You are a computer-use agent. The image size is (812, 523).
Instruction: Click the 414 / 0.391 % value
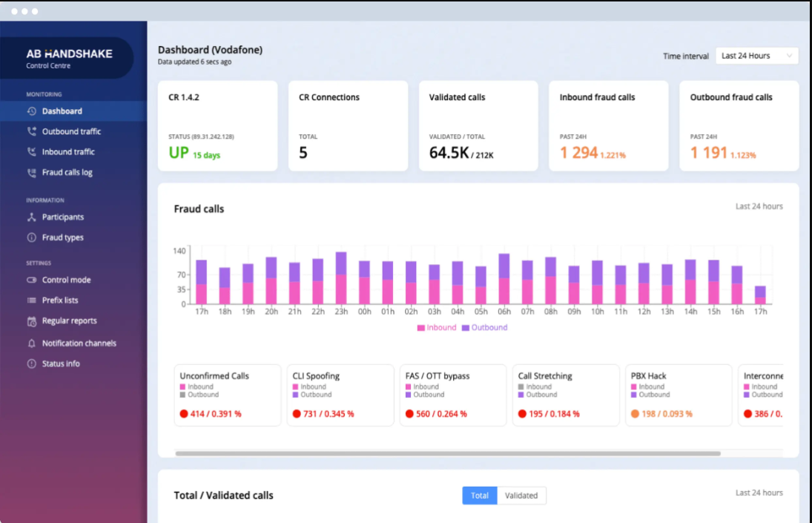pos(216,414)
